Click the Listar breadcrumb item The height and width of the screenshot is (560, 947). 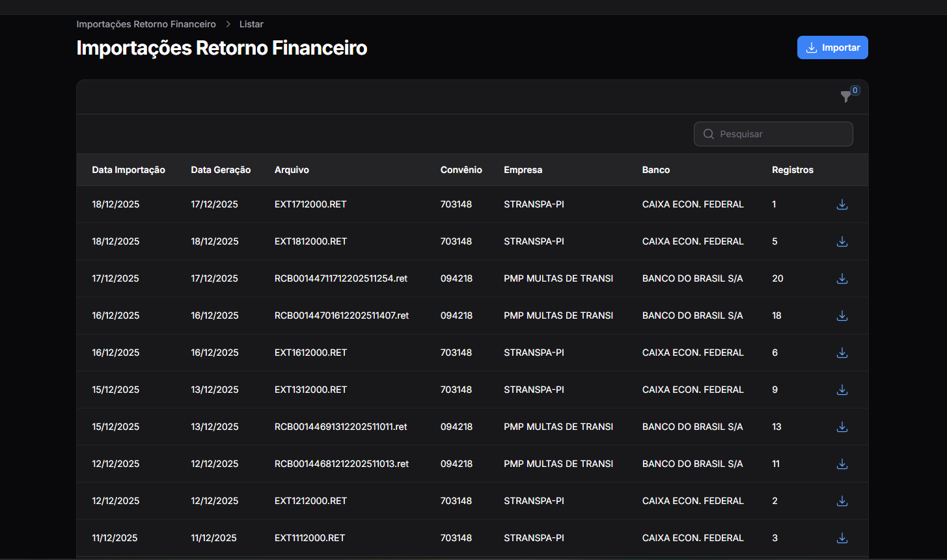pyautogui.click(x=251, y=24)
